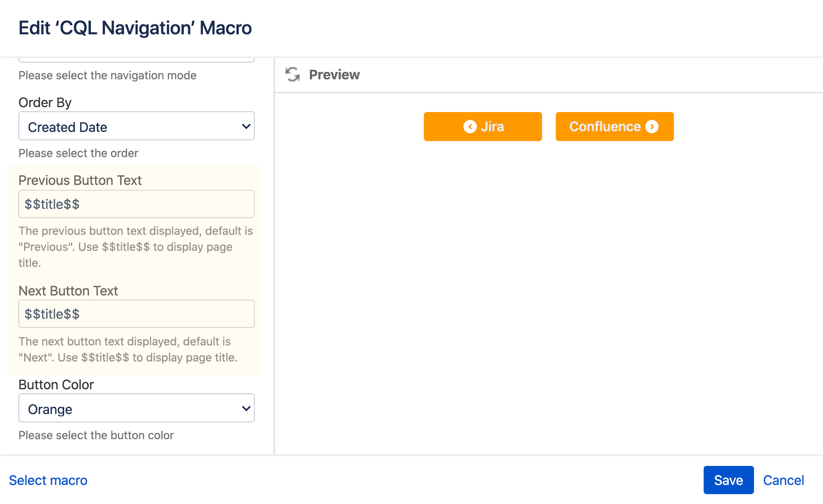Click the Confluence label in the preview
The image size is (823, 504).
pos(605,127)
